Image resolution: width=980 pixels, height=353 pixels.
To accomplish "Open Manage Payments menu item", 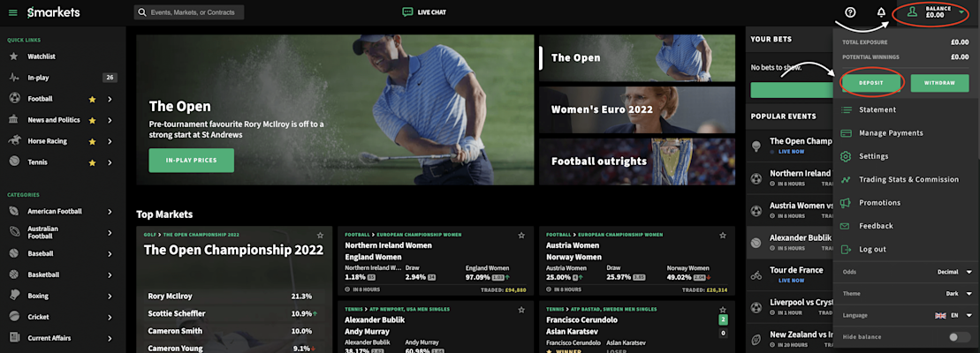I will click(x=891, y=133).
